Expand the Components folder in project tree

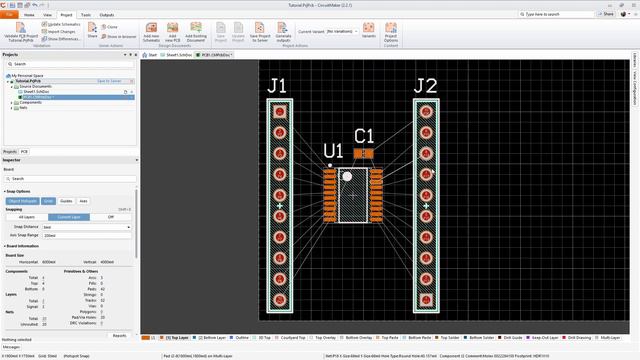[11, 102]
